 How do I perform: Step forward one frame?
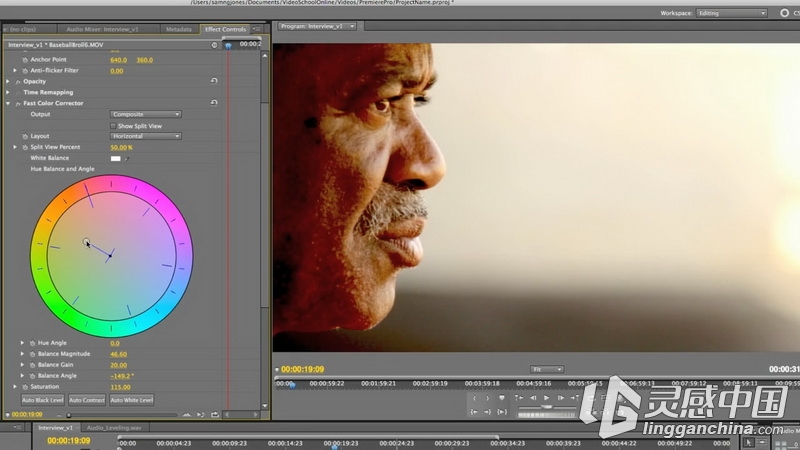click(x=561, y=398)
